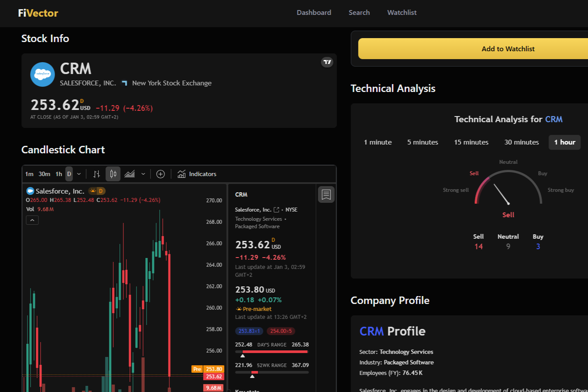
Task: Expand the chart interval dropdown arrow
Action: point(79,174)
